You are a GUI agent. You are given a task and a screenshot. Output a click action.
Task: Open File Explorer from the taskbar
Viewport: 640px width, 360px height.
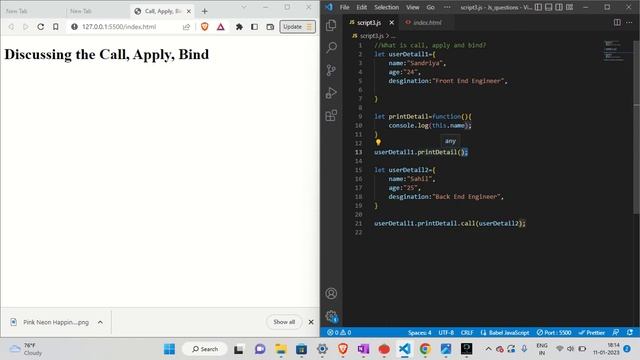tap(281, 349)
